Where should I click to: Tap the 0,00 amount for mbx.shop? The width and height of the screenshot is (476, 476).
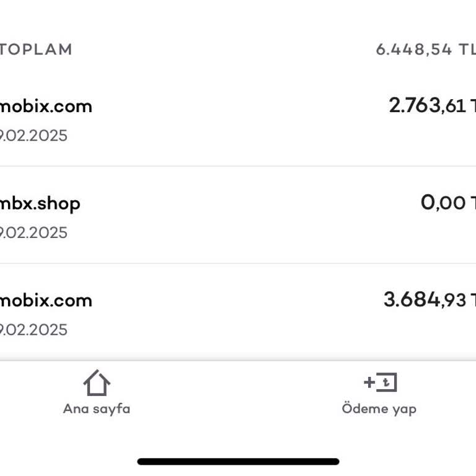click(x=443, y=203)
